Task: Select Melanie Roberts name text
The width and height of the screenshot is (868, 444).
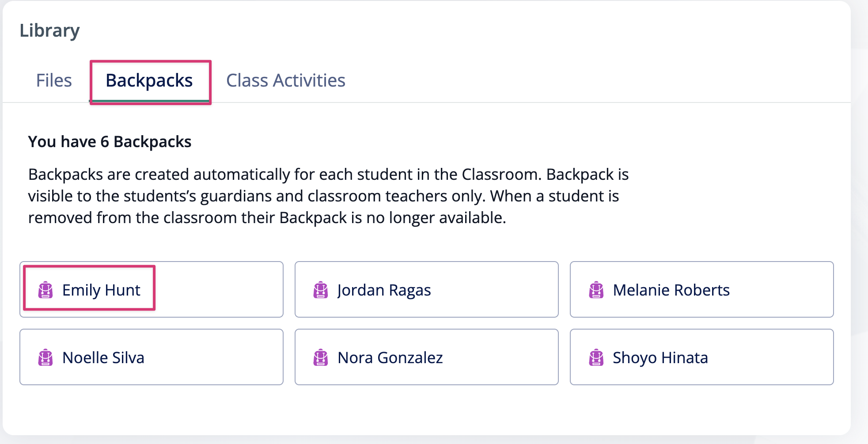Action: coord(671,290)
